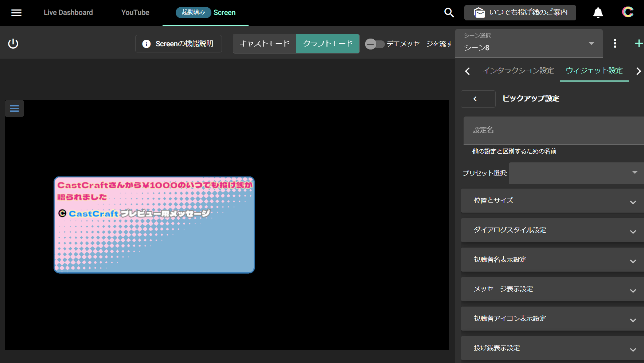Switch to the YouTube tab
Image resolution: width=644 pixels, height=363 pixels.
click(135, 13)
